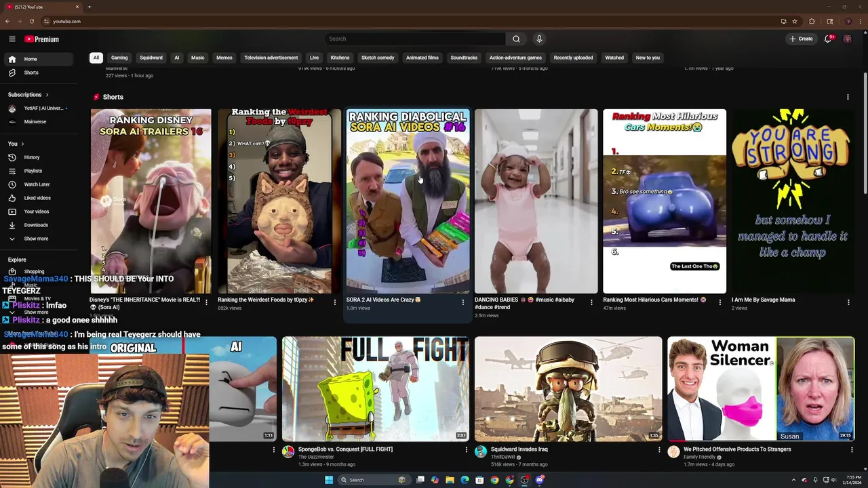Click the Windows taskbar Search box
Screen dimensions: 868x488
pyautogui.click(x=374, y=480)
